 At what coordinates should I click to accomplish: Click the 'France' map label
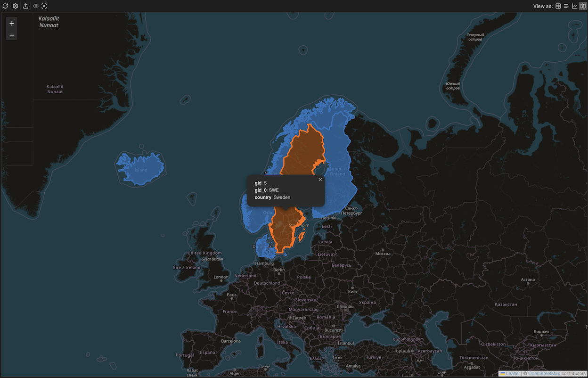229,312
